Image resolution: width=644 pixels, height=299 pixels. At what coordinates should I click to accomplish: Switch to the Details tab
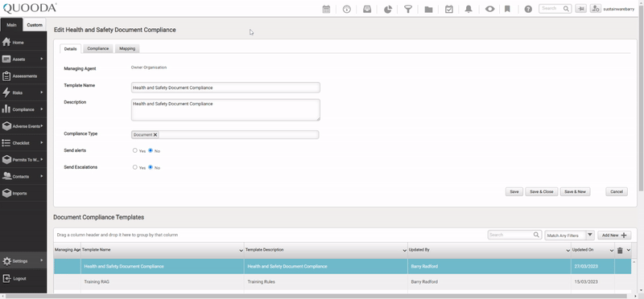point(70,49)
